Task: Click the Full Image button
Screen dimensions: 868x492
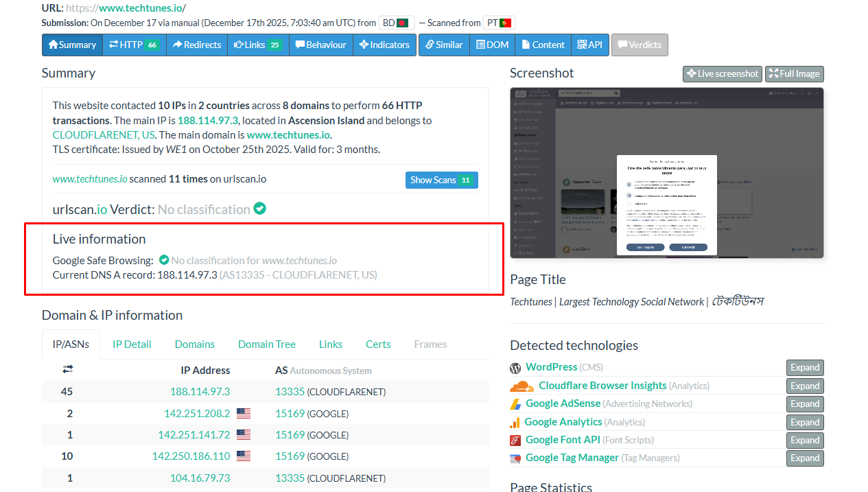Action: pos(795,73)
